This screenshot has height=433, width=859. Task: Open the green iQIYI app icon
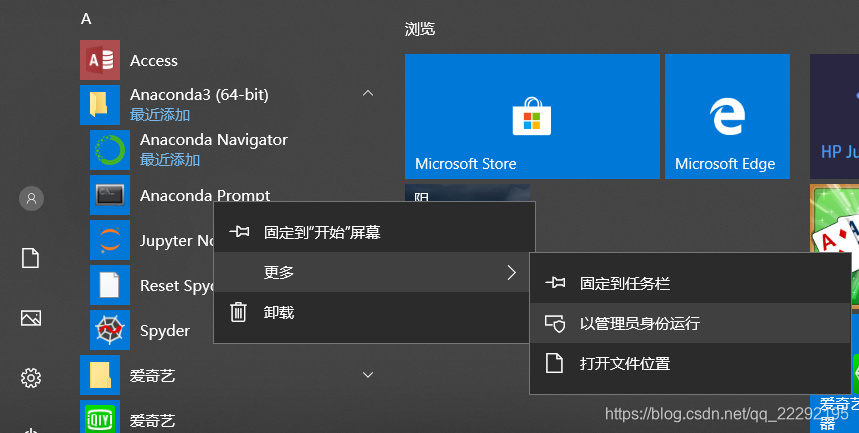[x=100, y=418]
